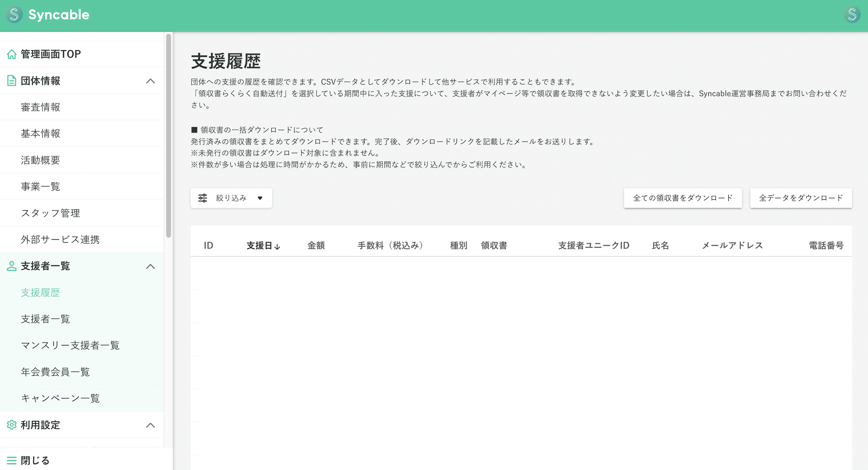Click 閉じる to collapse the sidebar
The image size is (868, 470).
(35, 460)
